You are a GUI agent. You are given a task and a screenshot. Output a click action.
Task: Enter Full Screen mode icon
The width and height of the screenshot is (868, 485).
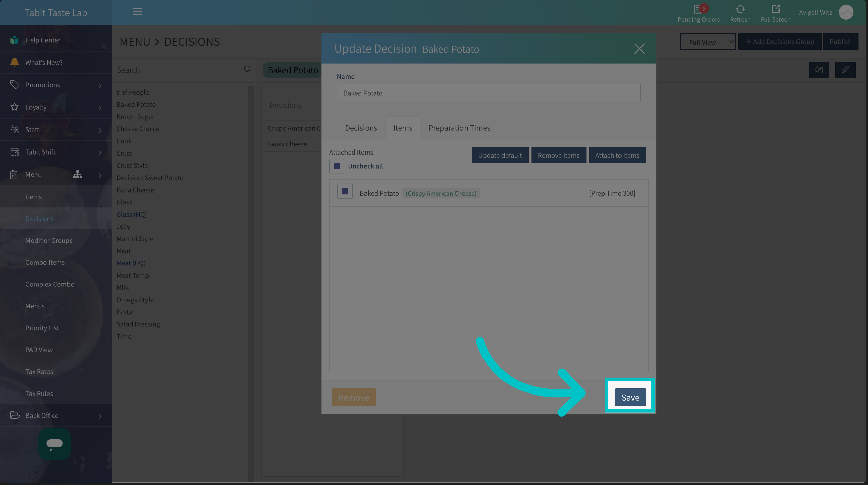(x=775, y=9)
